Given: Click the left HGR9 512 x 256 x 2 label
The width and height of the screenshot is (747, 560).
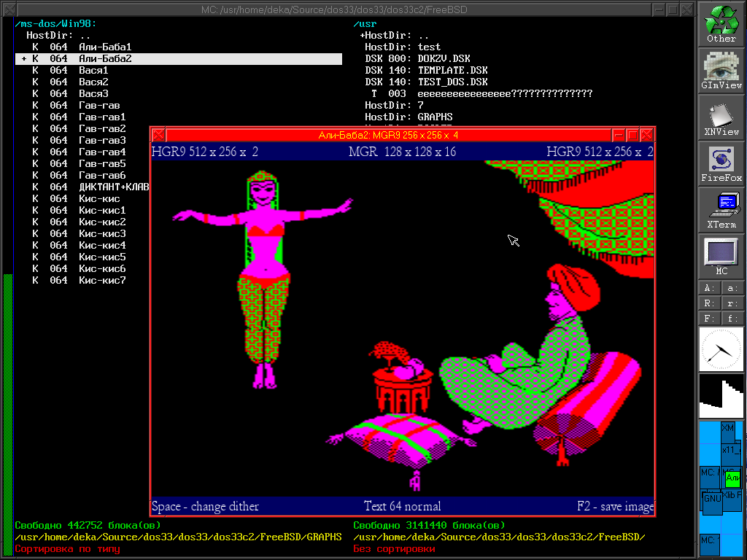Looking at the screenshot, I should tap(205, 152).
